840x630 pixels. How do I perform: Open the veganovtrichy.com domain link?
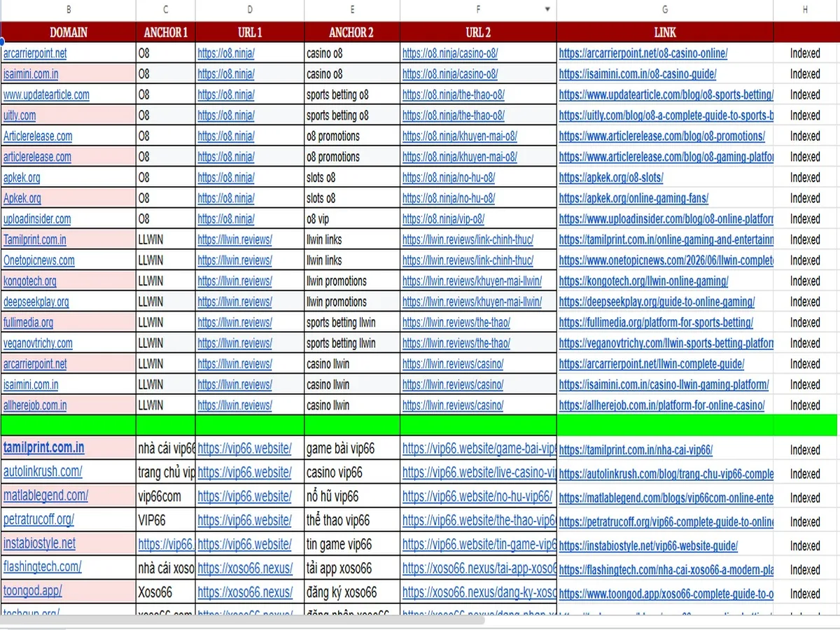pos(38,344)
